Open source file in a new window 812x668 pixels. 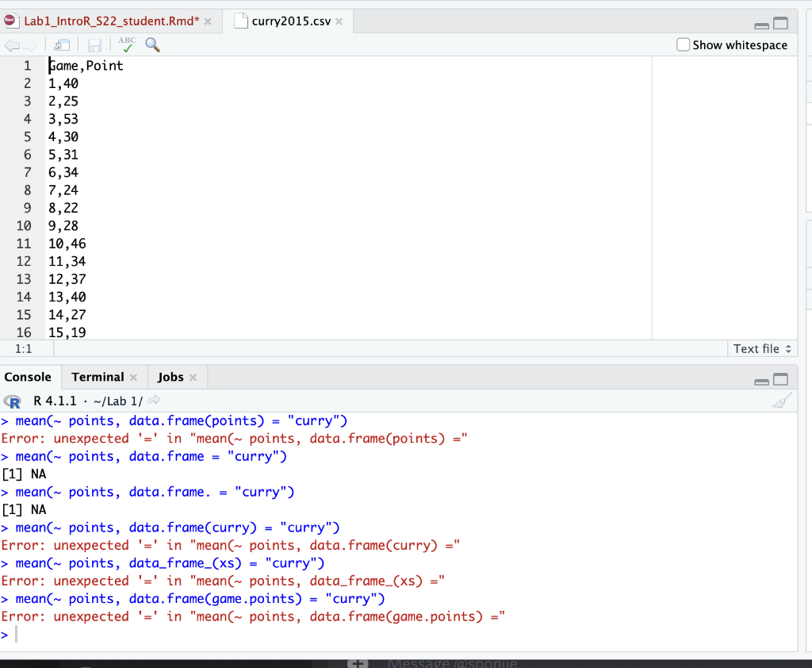pos(62,45)
